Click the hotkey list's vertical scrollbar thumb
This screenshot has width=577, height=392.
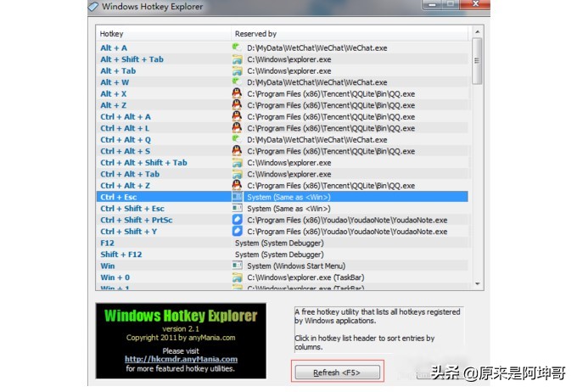(477, 61)
